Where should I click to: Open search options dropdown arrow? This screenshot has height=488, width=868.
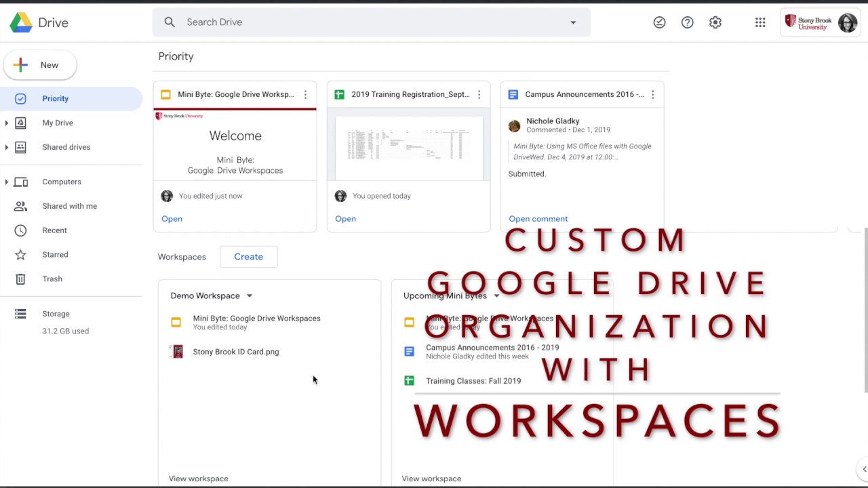pos(573,22)
